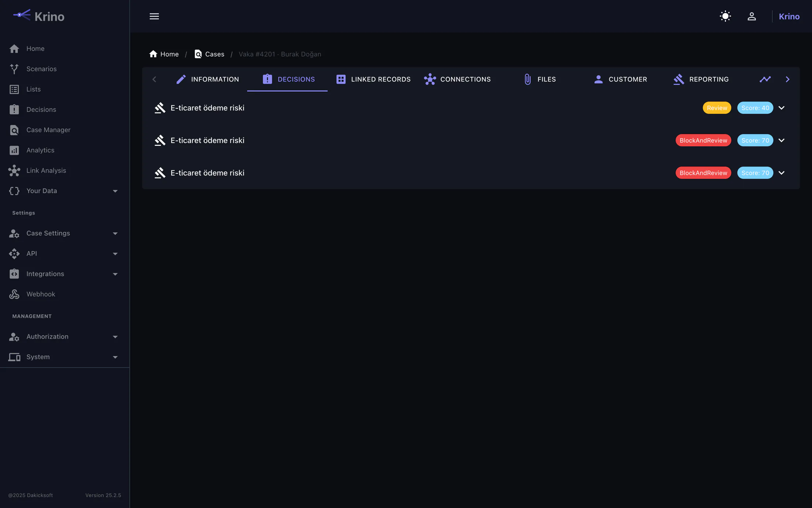The width and height of the screenshot is (812, 508).
Task: Open the hamburger menu icon
Action: 154,16
